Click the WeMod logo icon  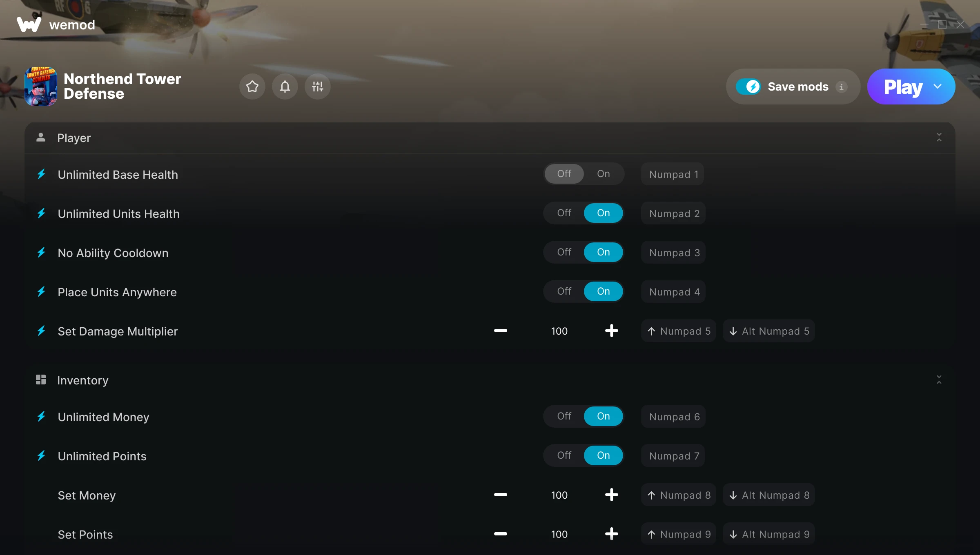coord(29,25)
